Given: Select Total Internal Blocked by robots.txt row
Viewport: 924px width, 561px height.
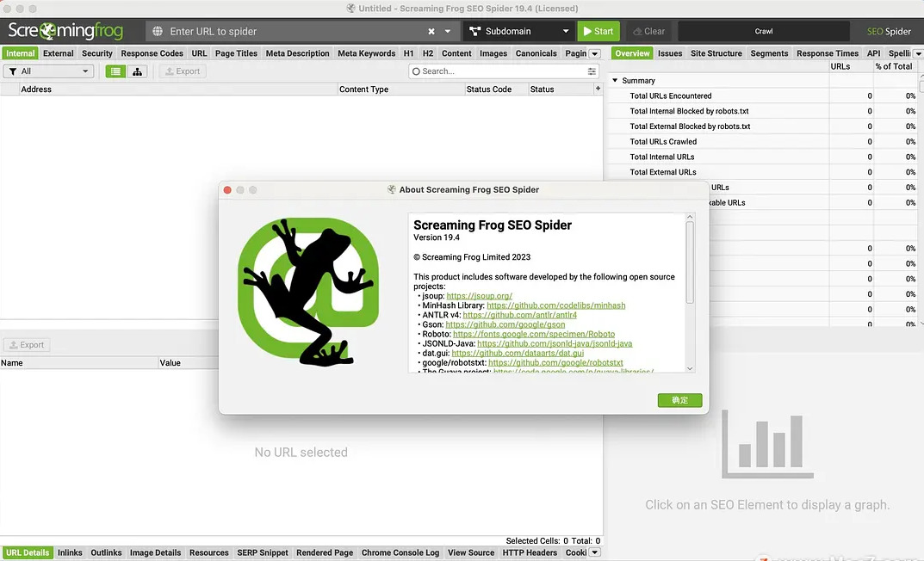Looking at the screenshot, I should (x=762, y=111).
